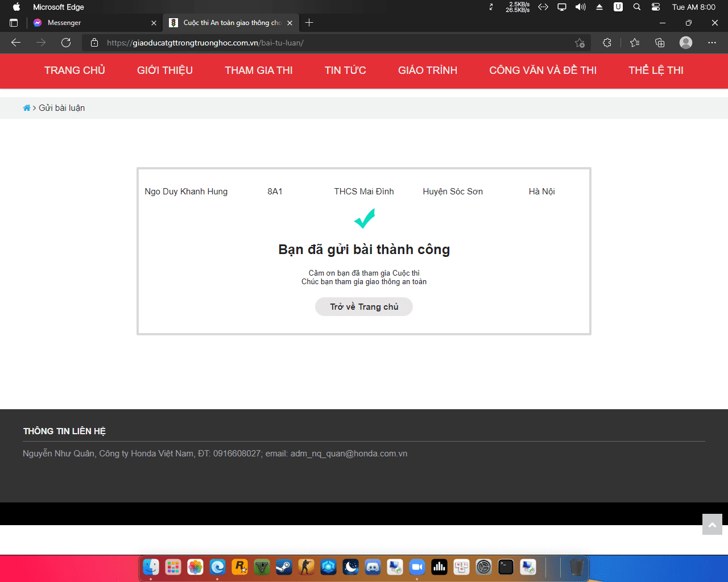Viewport: 728px width, 582px height.
Task: Click the line Cảm ơn bạn đã tham gia Cuộc thi
Action: coord(364,273)
